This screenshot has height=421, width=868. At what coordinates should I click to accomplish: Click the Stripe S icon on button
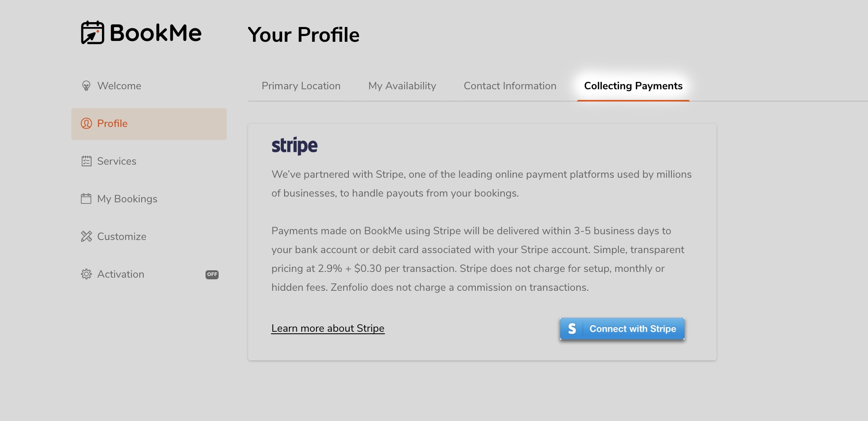[572, 328]
